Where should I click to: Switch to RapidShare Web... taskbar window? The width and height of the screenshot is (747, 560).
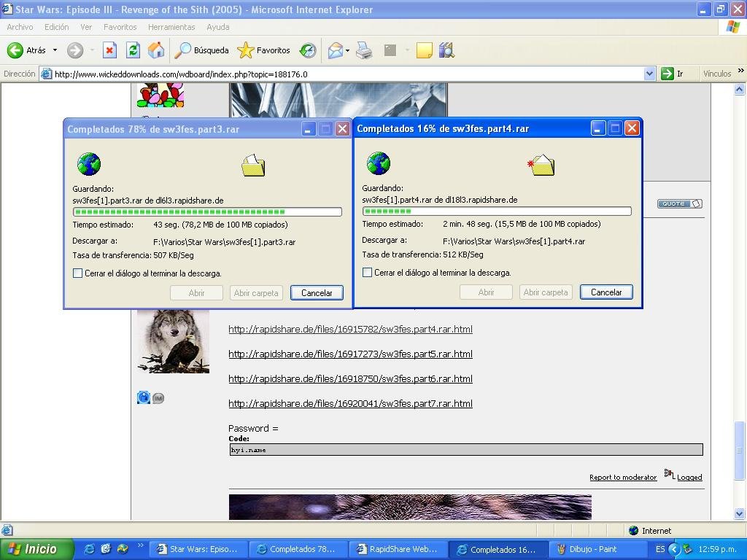click(398, 549)
